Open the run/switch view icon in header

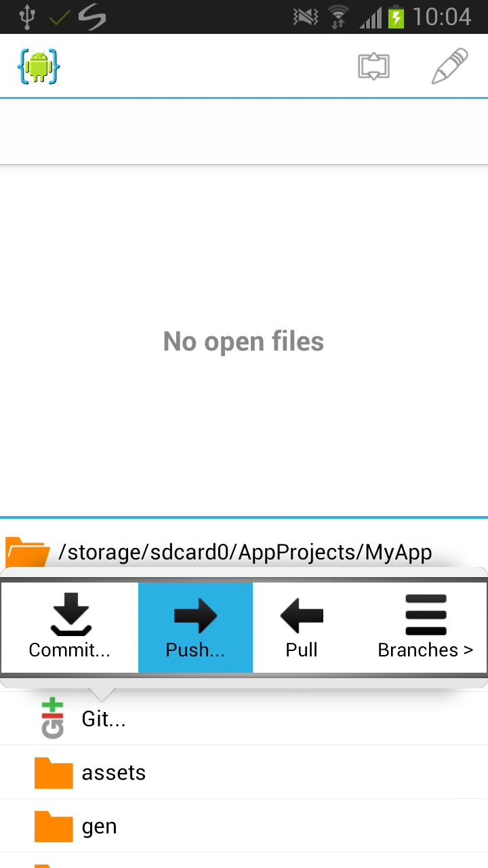click(373, 66)
